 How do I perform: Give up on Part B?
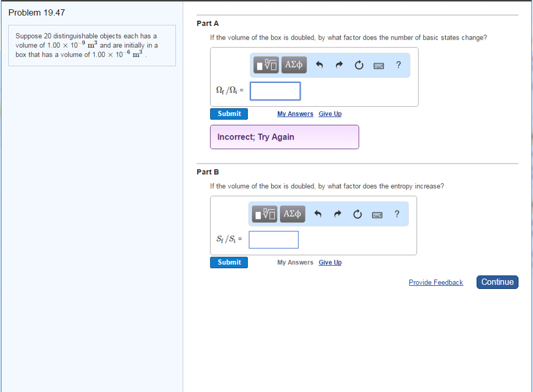[330, 263]
